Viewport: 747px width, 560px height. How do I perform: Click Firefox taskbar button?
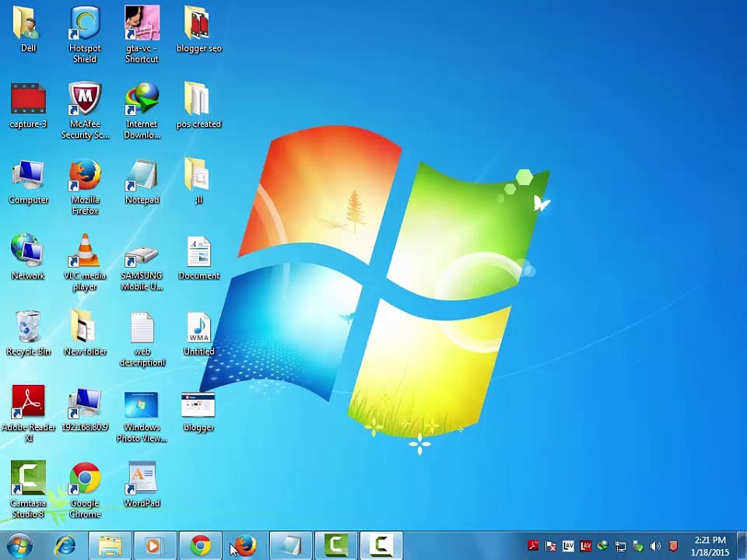(x=245, y=546)
